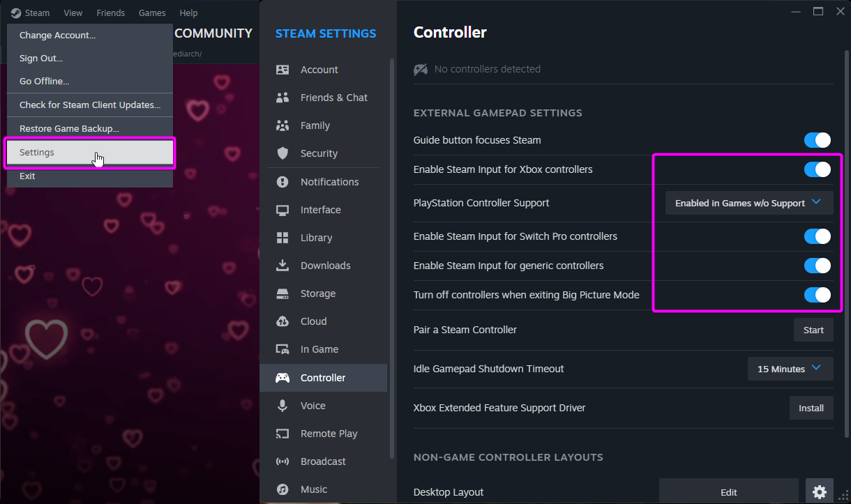
Task: Open PlayStation Controller Support dropdown
Action: (x=749, y=203)
